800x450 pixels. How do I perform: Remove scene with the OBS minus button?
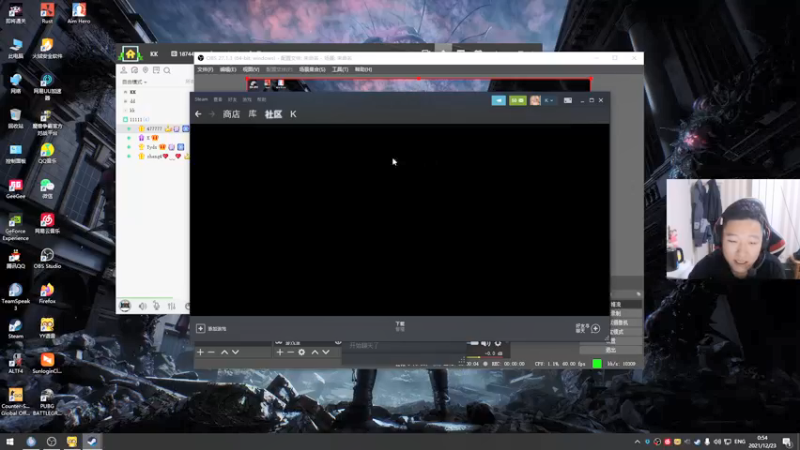pyautogui.click(x=211, y=352)
